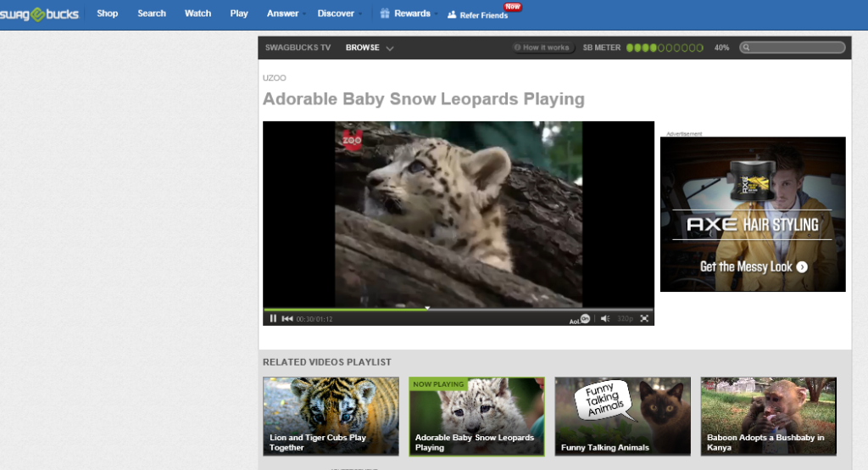This screenshot has height=470, width=868.
Task: Click the Swagbucks TV search field
Action: (793, 48)
